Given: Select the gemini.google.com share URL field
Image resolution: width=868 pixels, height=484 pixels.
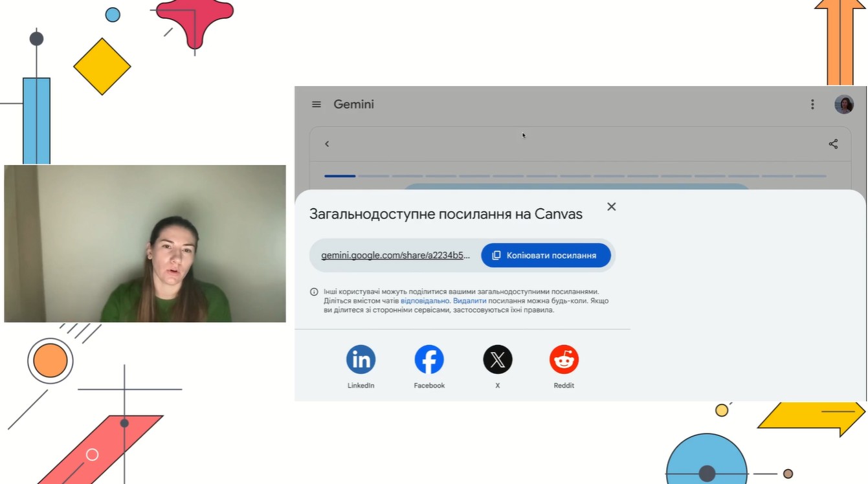Looking at the screenshot, I should (395, 256).
